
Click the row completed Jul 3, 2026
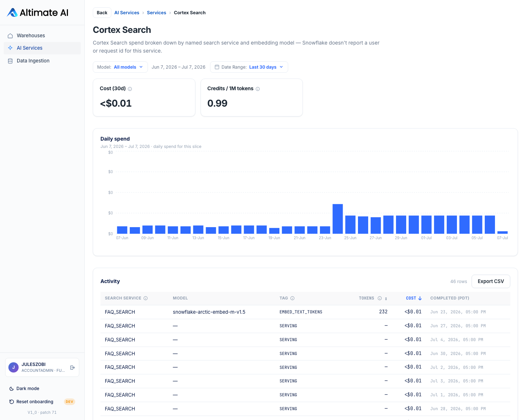[305, 381]
